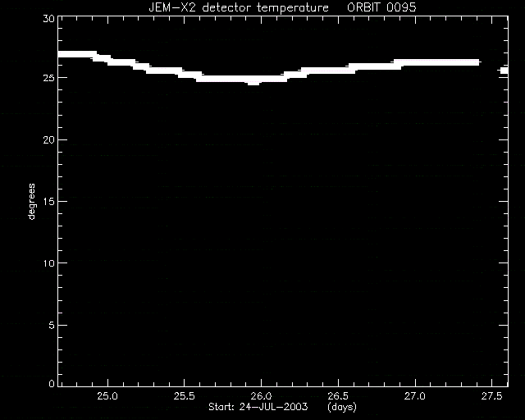Click the x-axis tick label 25.0
525x420 pixels.
(107, 396)
